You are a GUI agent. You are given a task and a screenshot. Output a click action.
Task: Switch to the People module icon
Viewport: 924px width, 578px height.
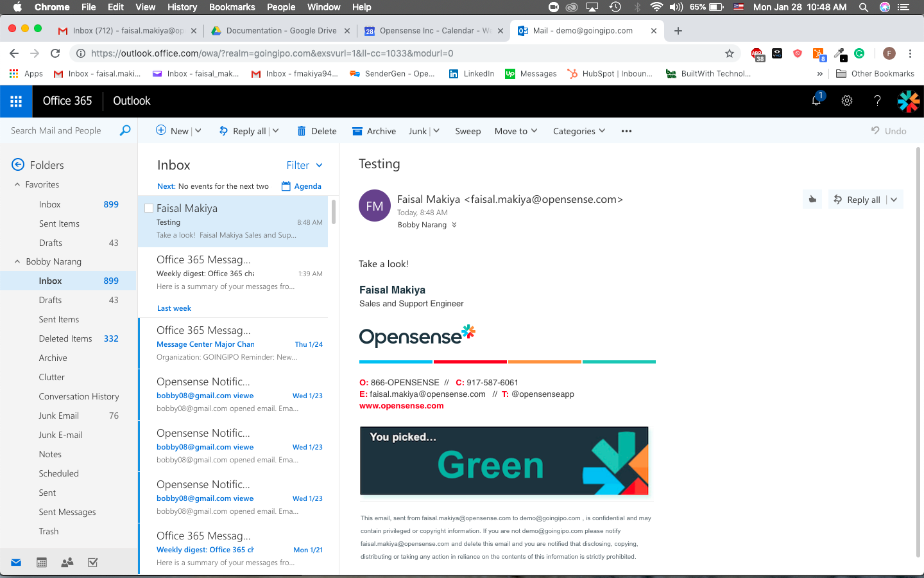tap(67, 563)
